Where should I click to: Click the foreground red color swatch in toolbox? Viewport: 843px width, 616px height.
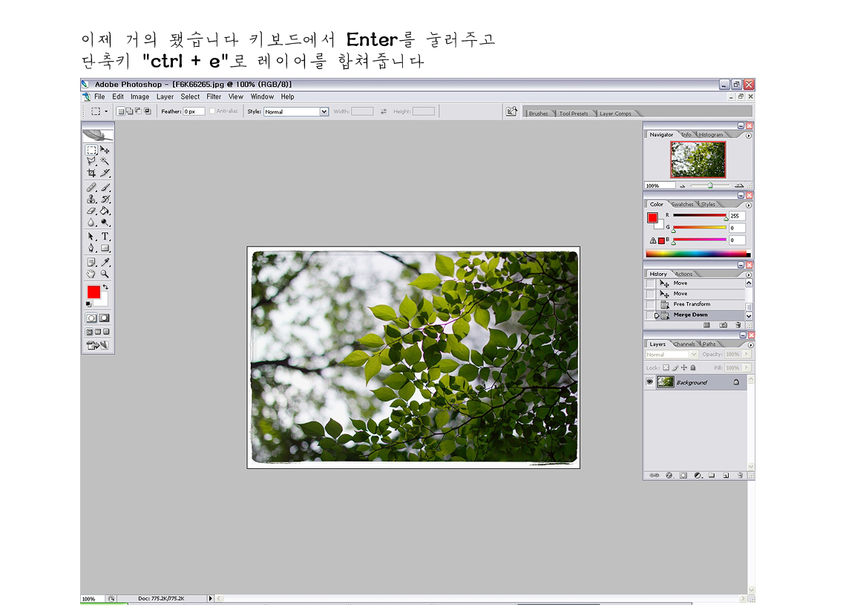(x=94, y=292)
